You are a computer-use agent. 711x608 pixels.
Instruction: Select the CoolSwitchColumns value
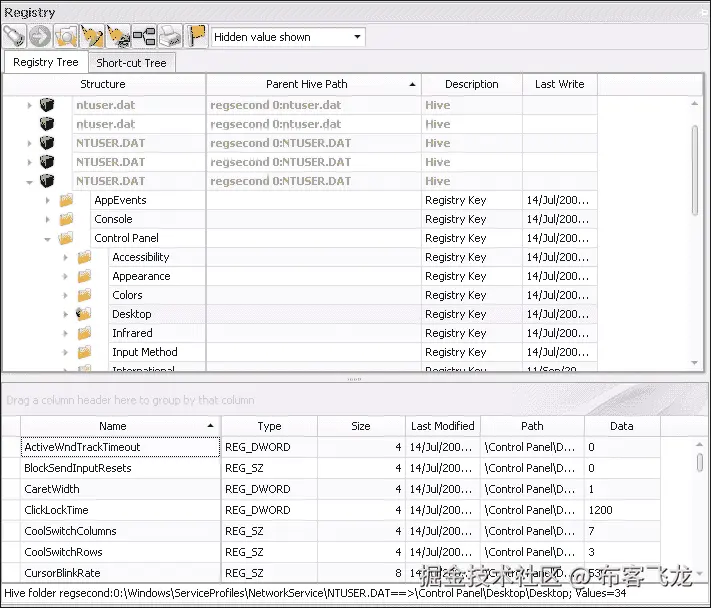(70, 531)
